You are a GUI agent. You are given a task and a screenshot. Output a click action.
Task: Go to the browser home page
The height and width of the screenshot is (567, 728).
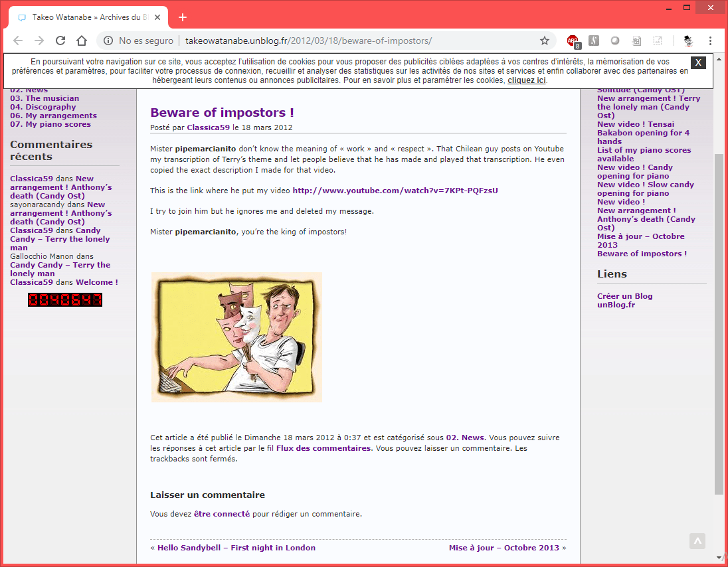pos(82,41)
